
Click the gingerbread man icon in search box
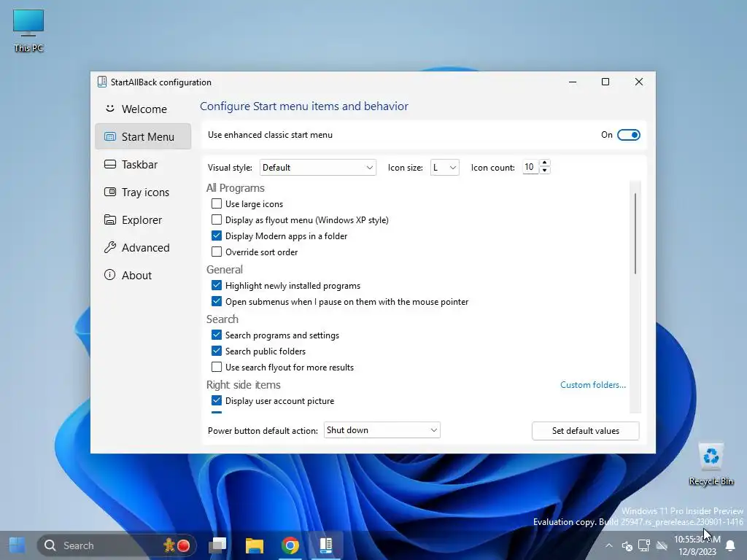tap(169, 545)
